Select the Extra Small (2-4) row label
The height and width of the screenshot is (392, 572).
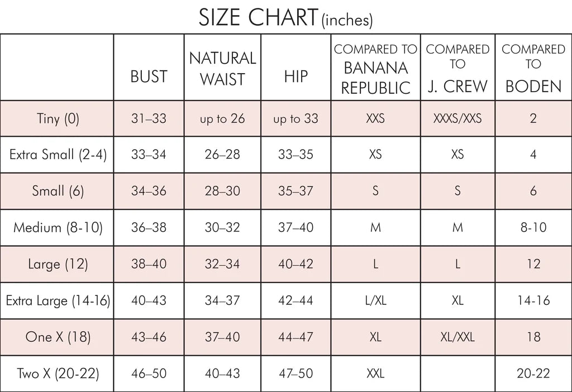58,155
